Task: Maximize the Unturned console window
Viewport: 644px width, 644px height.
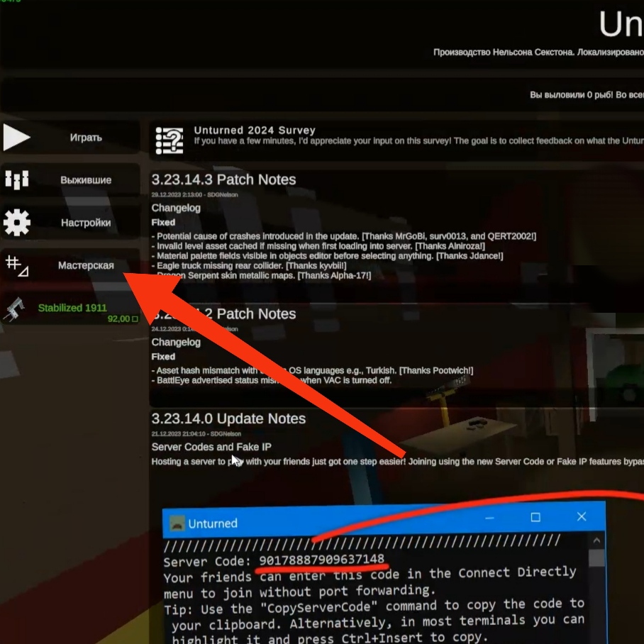Action: [535, 517]
